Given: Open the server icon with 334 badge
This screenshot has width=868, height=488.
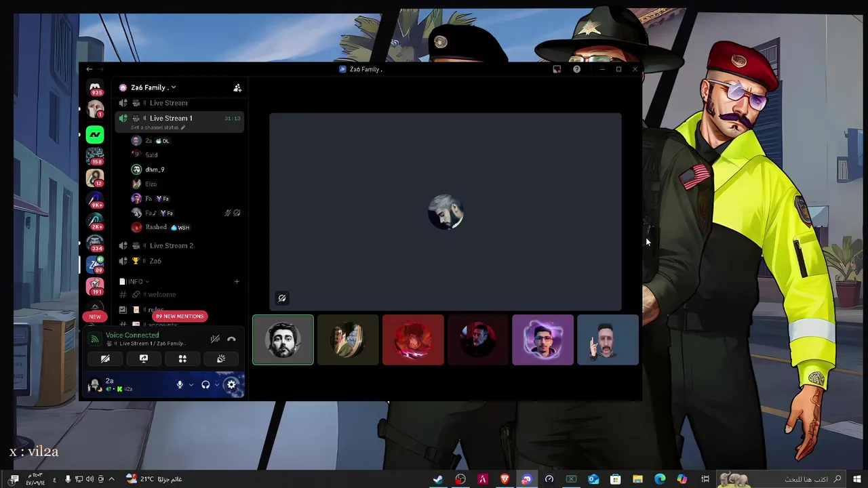Looking at the screenshot, I should (x=95, y=243).
